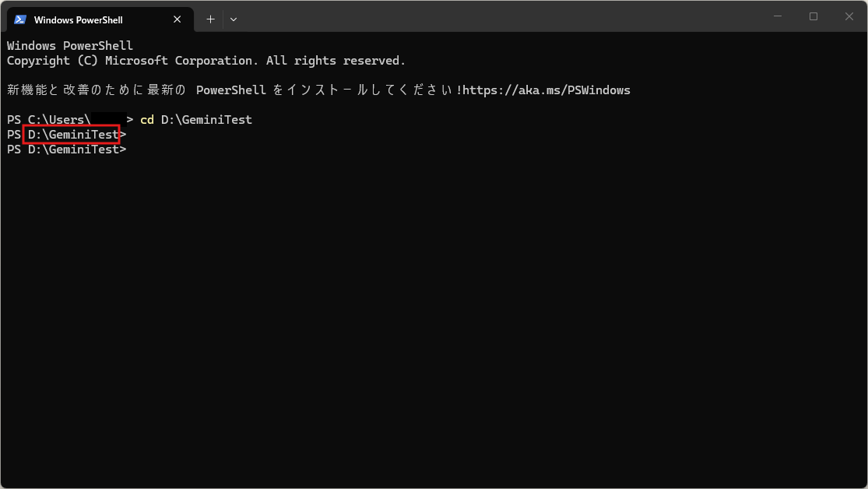Click the last PS D:\GeminiTest> prompt line
The image size is (868, 489).
coord(66,150)
